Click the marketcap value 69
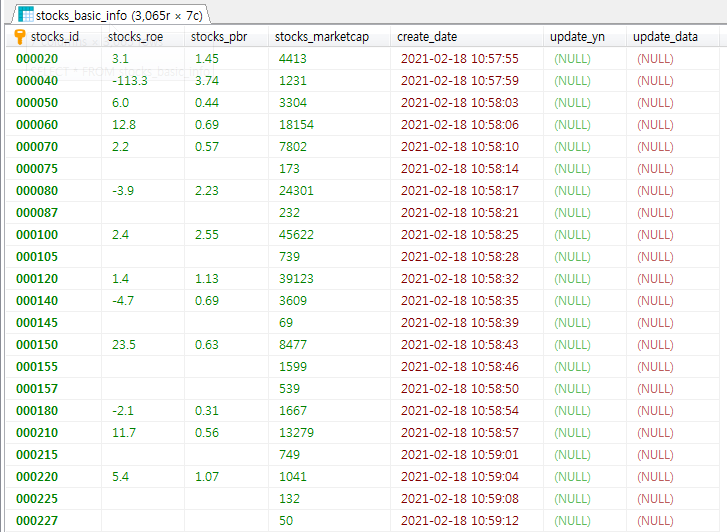Image resolution: width=727 pixels, height=532 pixels. 286,323
